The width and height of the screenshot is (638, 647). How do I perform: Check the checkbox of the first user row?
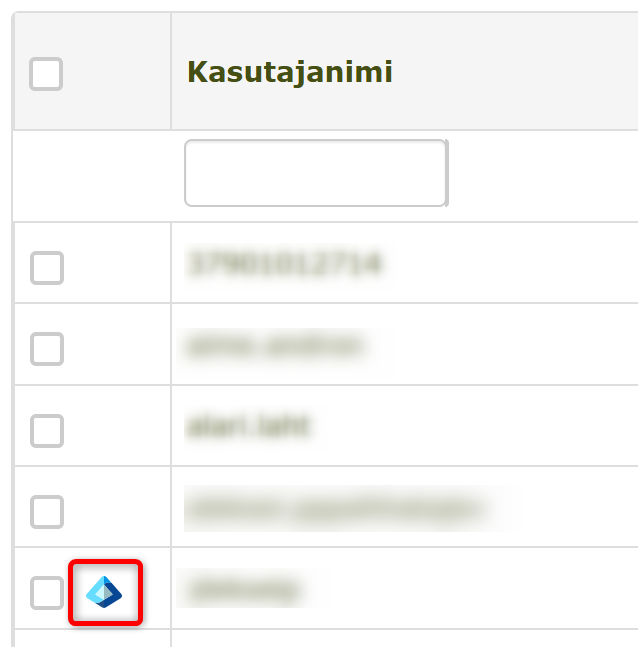tap(47, 268)
